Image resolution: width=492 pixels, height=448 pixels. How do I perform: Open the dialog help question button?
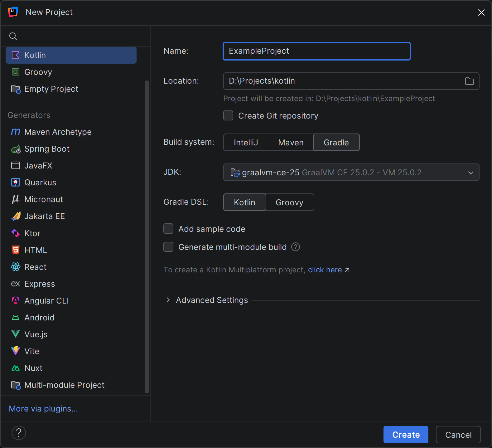click(19, 433)
